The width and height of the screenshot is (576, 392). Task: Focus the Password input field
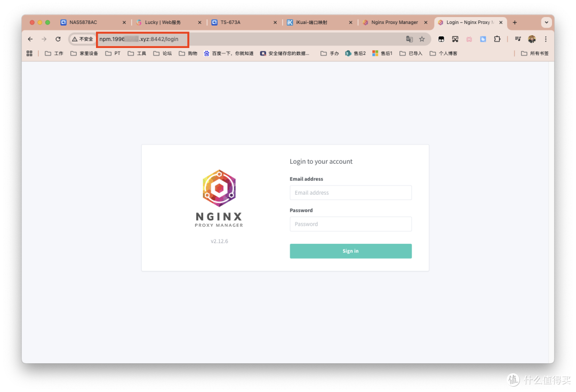(x=350, y=224)
